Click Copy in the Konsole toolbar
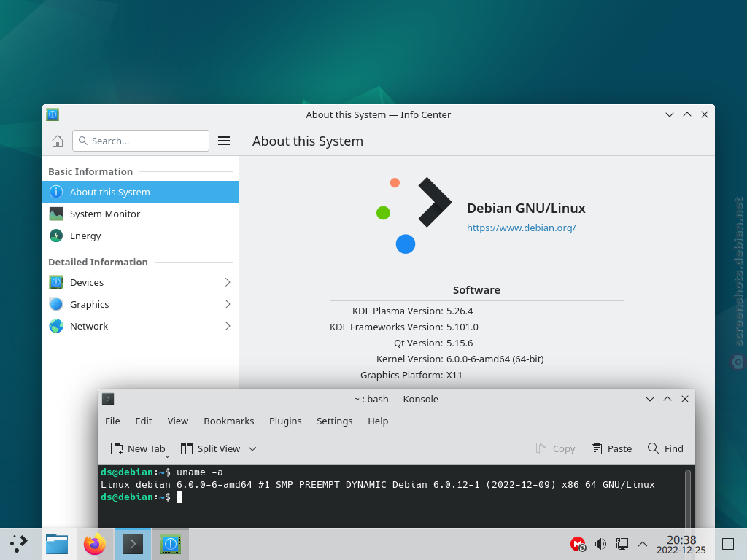Screen dimensions: 747x560 (x=555, y=448)
